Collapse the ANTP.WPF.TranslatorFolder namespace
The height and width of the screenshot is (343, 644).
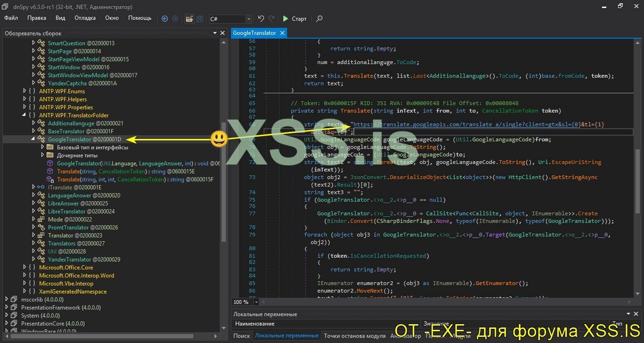(25, 115)
